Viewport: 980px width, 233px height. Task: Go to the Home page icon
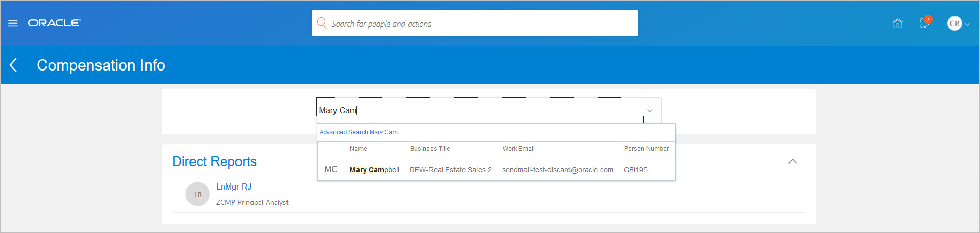tap(897, 24)
